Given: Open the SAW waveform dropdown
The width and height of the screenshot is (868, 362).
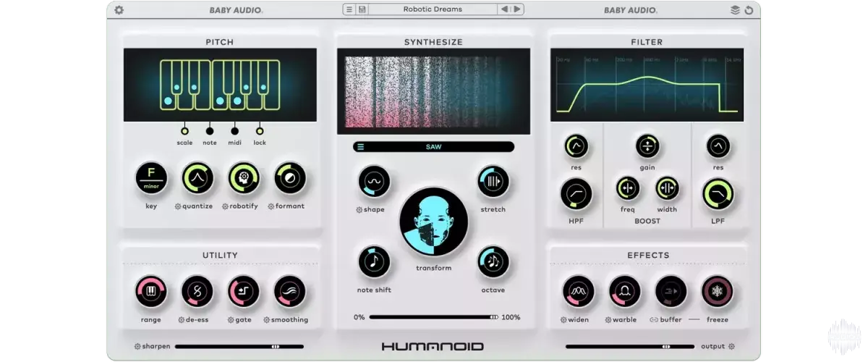Looking at the screenshot, I should (433, 147).
